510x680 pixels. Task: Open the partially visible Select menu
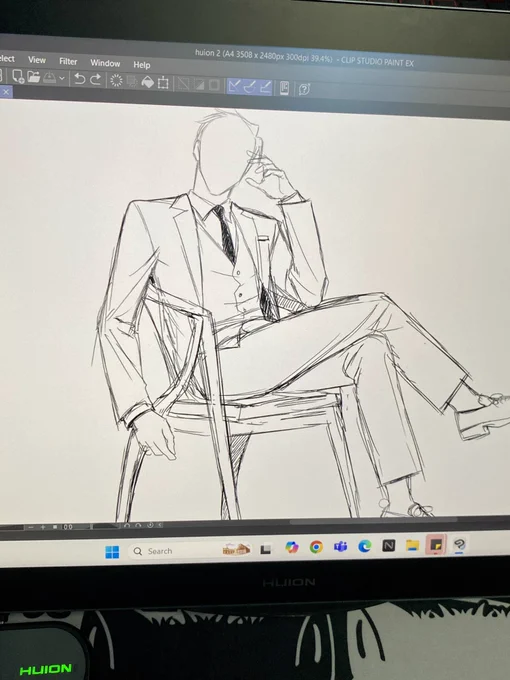point(7,59)
